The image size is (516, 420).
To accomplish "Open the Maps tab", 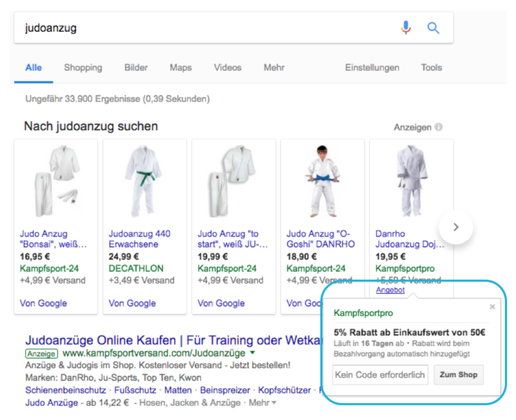I will (181, 68).
